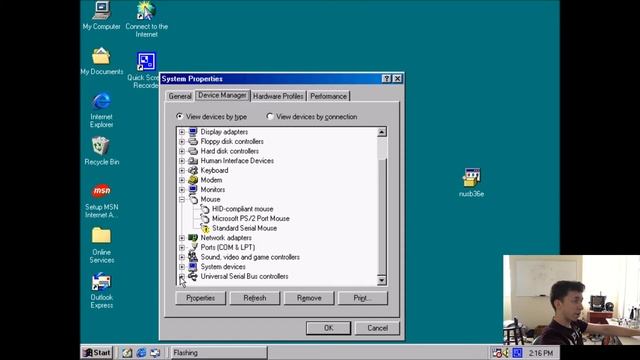The height and width of the screenshot is (360, 640).
Task: Expand the Human Interface Devices node
Action: click(x=182, y=161)
